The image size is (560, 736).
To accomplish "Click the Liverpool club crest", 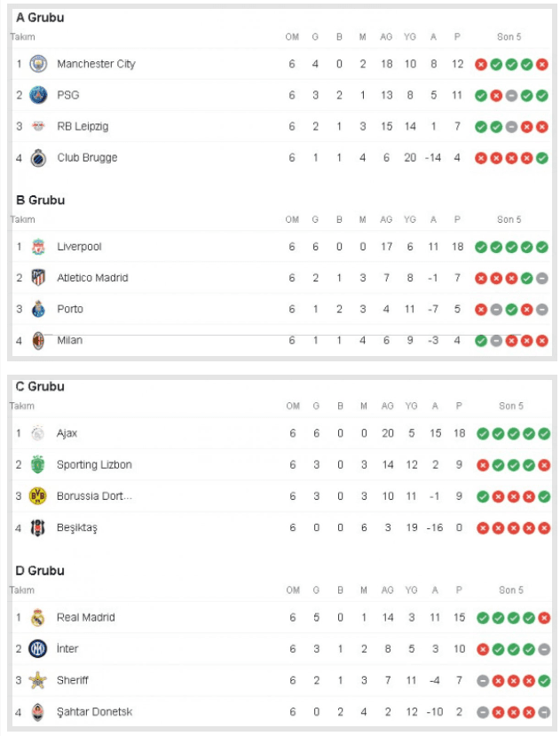I will click(38, 247).
